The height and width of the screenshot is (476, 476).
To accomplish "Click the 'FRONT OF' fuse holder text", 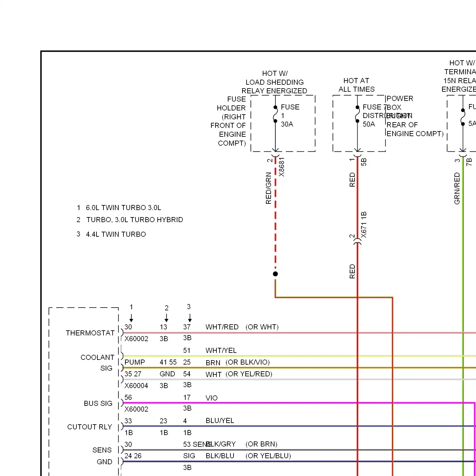I will 228,125.
